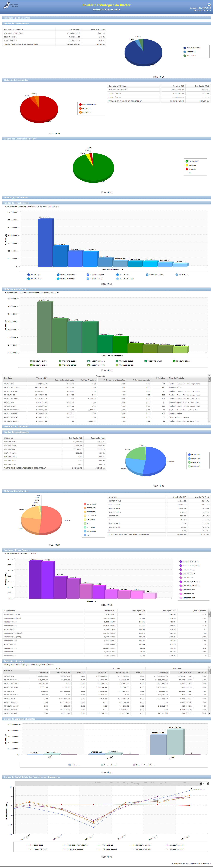Toggle GESTOR COIN legend icon in the blue gestor pie chart
Screen dimensions: 213x868
point(189,455)
